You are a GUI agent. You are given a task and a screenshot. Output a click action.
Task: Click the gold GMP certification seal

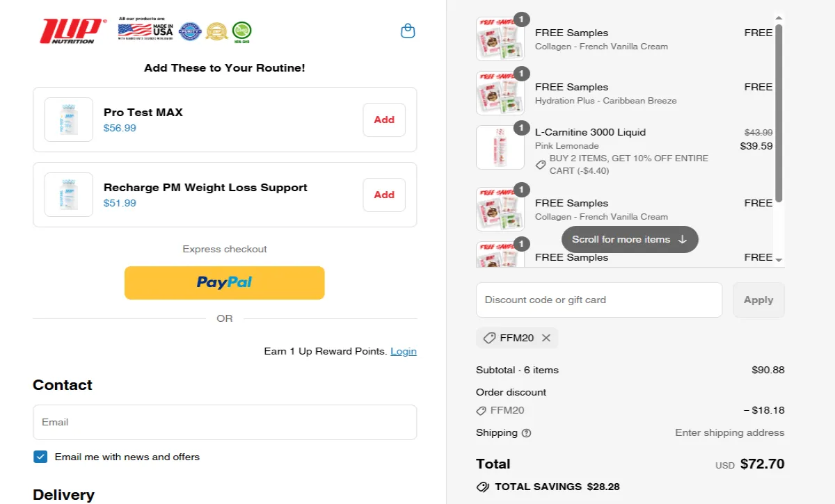[x=216, y=31]
